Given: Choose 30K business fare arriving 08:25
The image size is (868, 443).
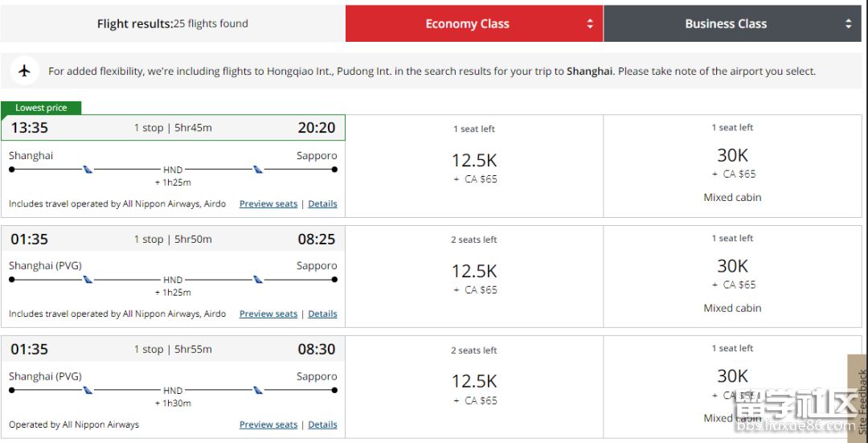Looking at the screenshot, I should [x=732, y=266].
